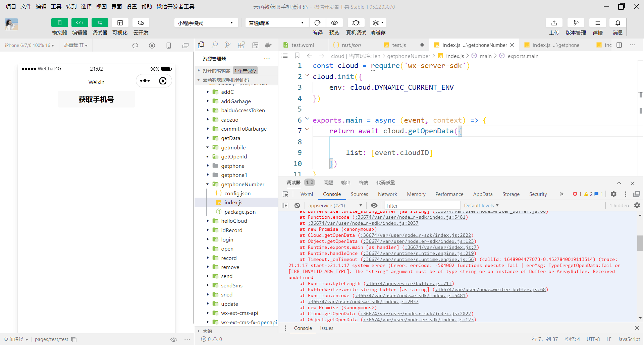
Task: Select the appservice (#21) context dropdown
Action: coord(335,206)
